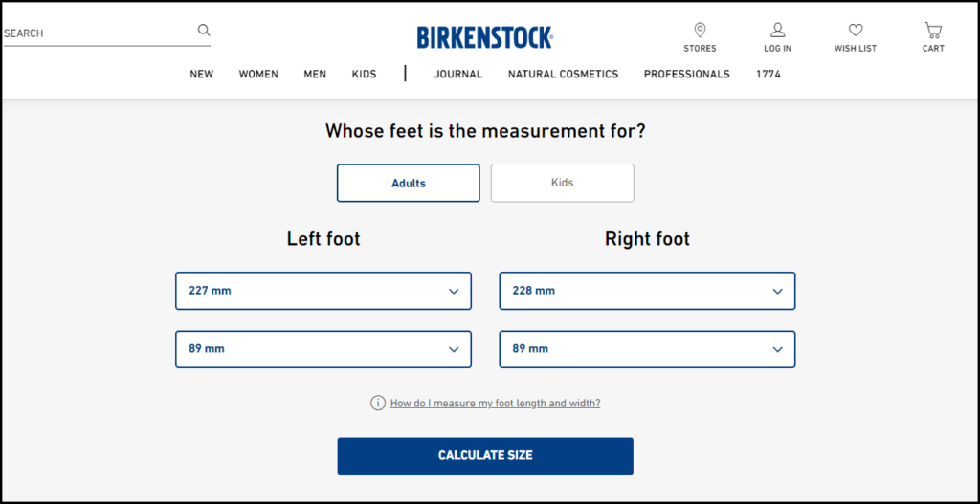The height and width of the screenshot is (504, 980).
Task: Click the WISH LIST label link
Action: 855,48
